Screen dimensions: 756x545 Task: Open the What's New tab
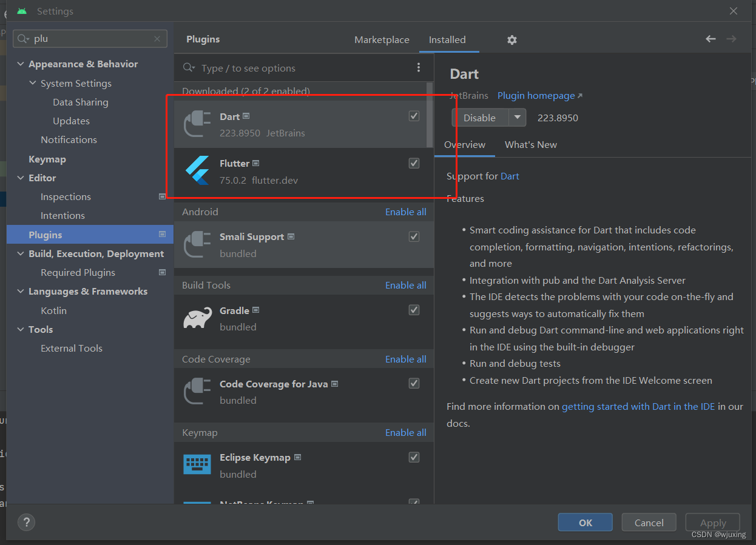[x=531, y=144]
